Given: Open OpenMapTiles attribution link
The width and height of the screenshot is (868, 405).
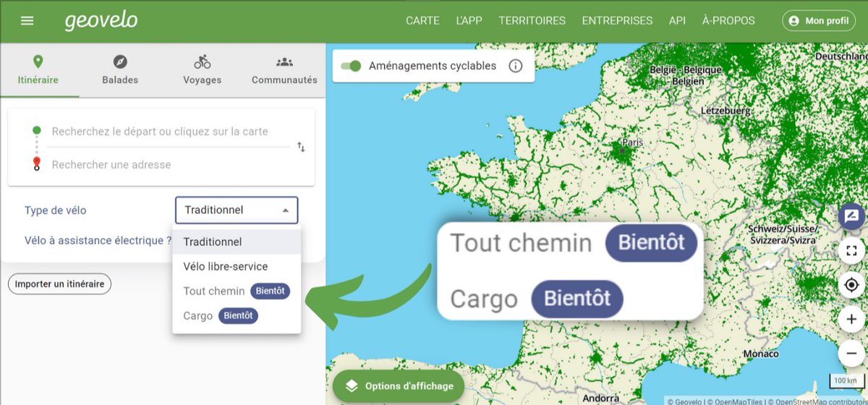Looking at the screenshot, I should (734, 401).
